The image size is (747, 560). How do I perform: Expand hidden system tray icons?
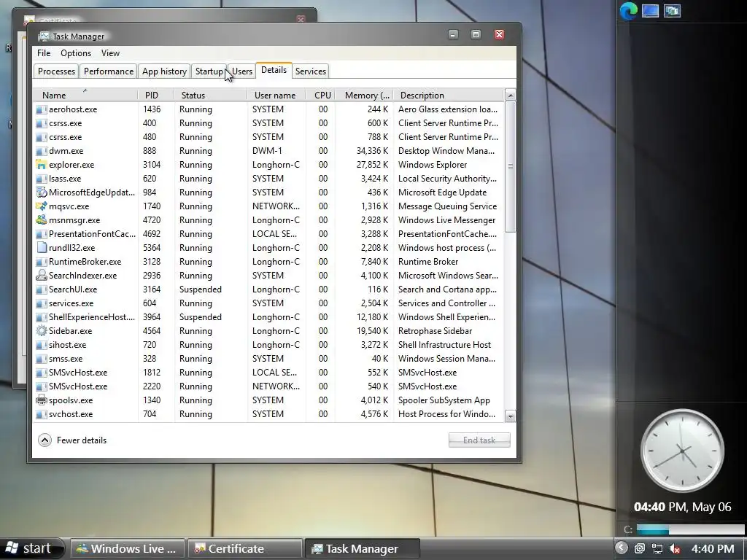621,548
